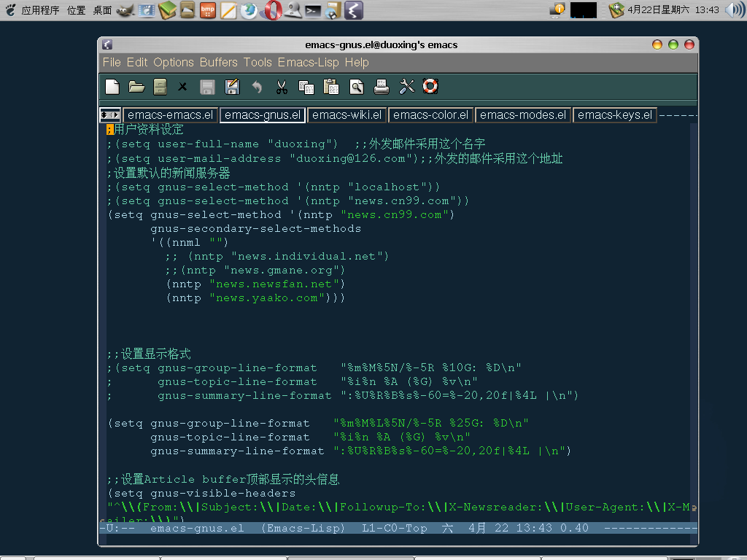Click the system monitor graph applet
The width and height of the screenshot is (747, 560).
click(x=583, y=10)
